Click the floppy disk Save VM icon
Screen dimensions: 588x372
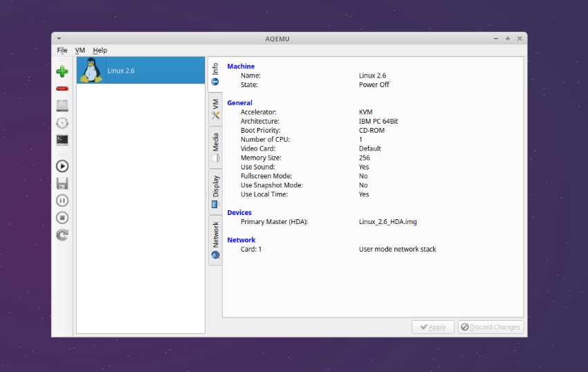tap(62, 183)
